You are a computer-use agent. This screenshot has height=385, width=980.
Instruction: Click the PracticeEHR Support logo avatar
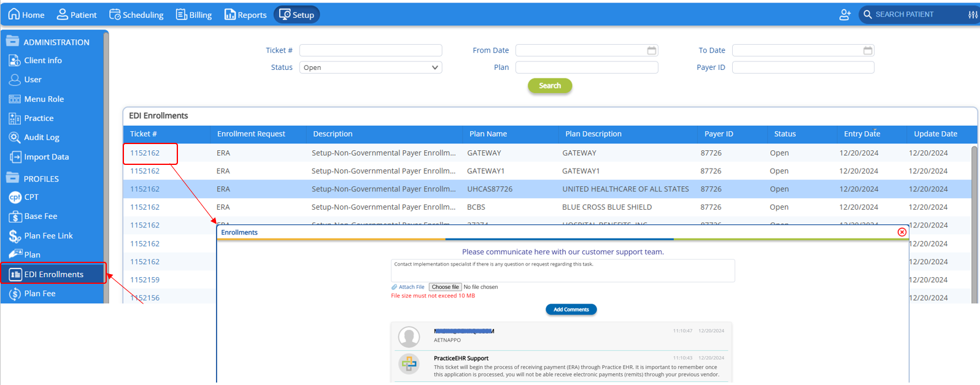click(409, 364)
